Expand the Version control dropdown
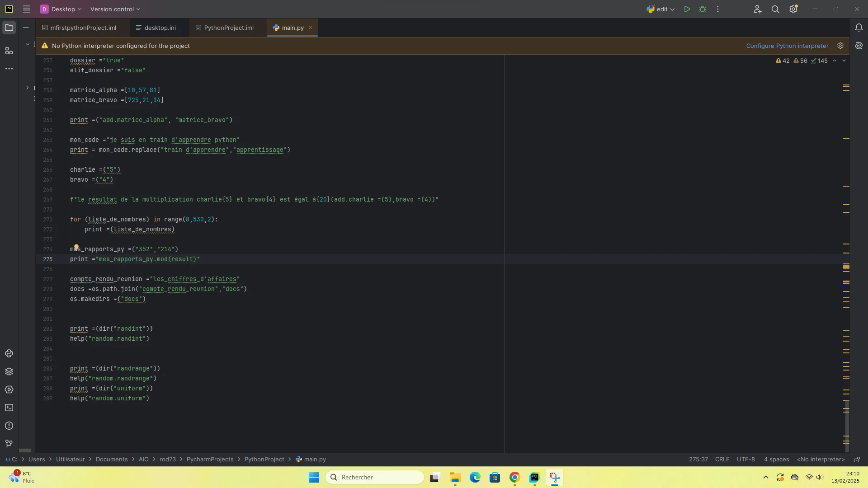Screen dimensions: 868x488 click(115, 9)
